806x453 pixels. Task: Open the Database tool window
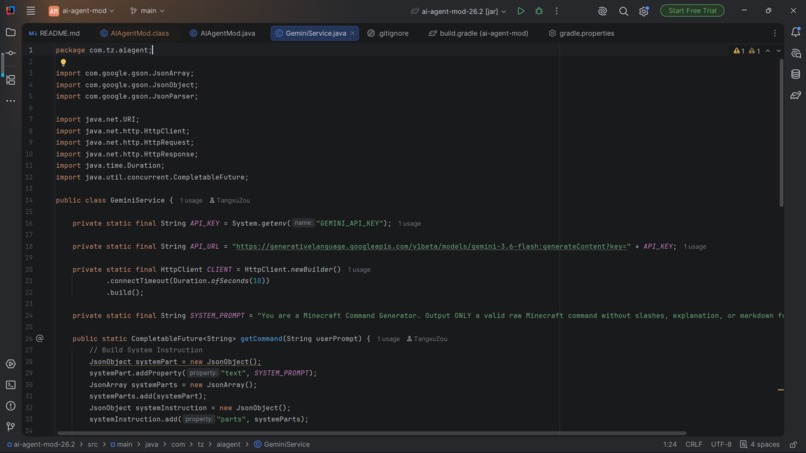point(795,75)
